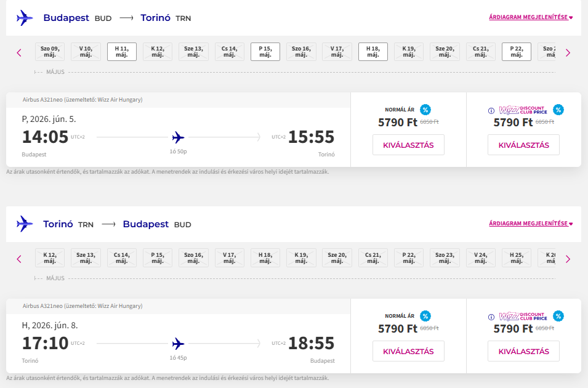Choose outbound Wizz Discount Club Kiválasztás button
The image size is (588, 388).
(x=523, y=145)
